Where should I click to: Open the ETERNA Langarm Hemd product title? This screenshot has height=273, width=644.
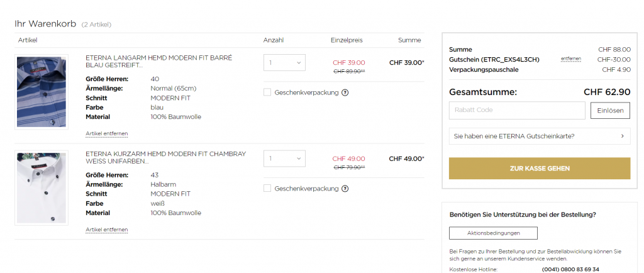click(158, 61)
